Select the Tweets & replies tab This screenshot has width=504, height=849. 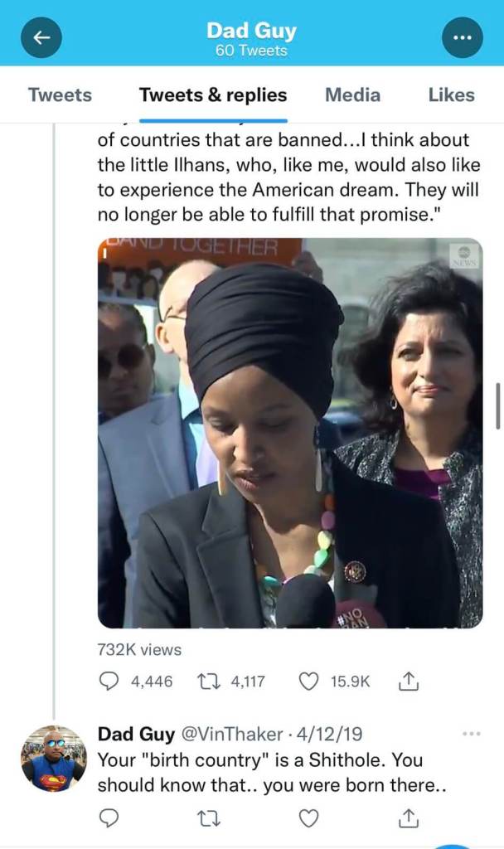(213, 95)
